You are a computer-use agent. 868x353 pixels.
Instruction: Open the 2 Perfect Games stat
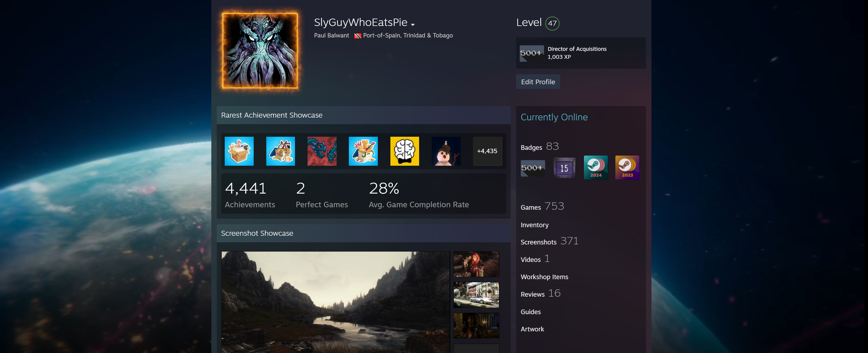pos(322,194)
